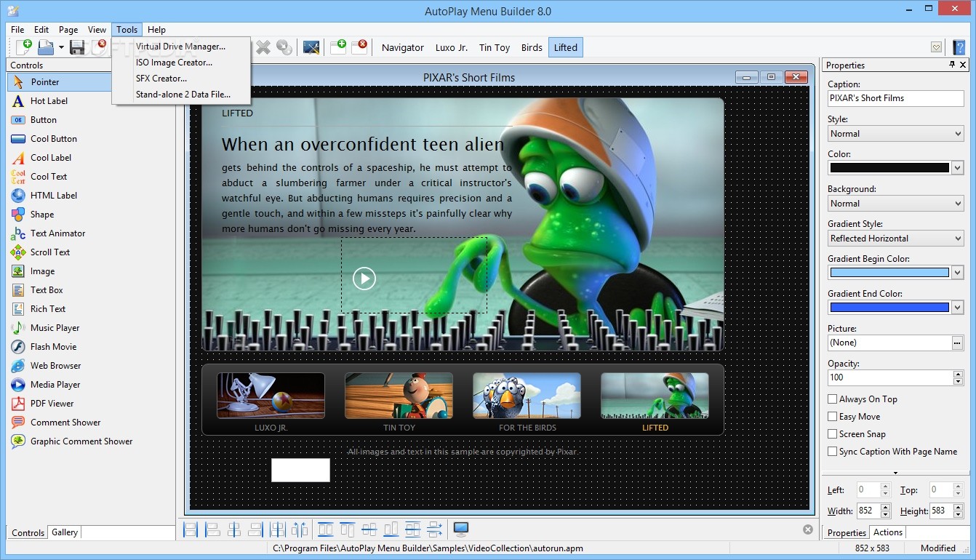This screenshot has height=560, width=976.
Task: Pin the Properties panel
Action: (952, 65)
